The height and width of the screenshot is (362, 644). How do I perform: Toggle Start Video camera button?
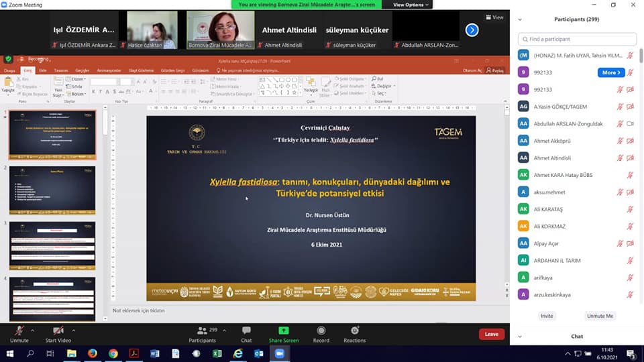[58, 331]
